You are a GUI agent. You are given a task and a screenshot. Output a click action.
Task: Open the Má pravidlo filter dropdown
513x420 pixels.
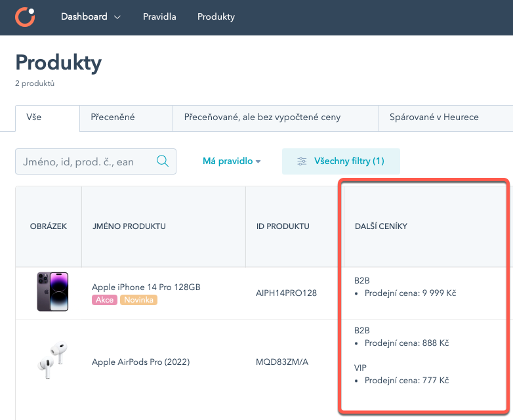232,161
